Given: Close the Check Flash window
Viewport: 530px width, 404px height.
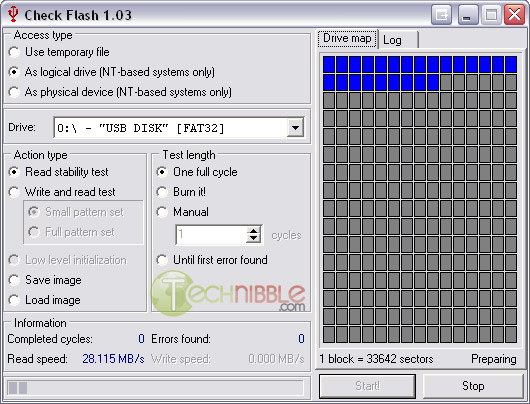Looking at the screenshot, I should click(514, 15).
